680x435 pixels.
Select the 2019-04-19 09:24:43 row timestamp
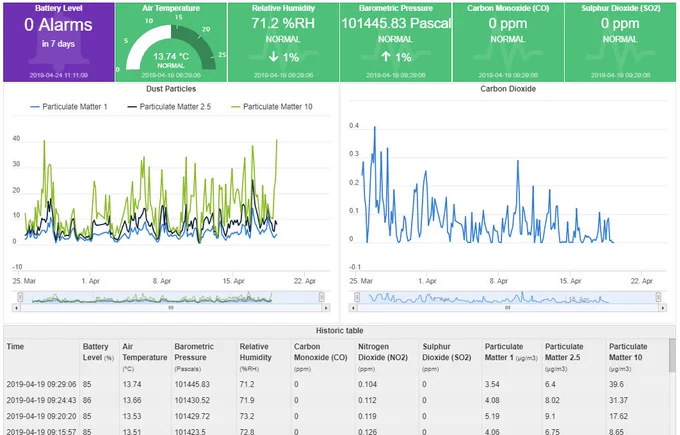click(x=41, y=400)
